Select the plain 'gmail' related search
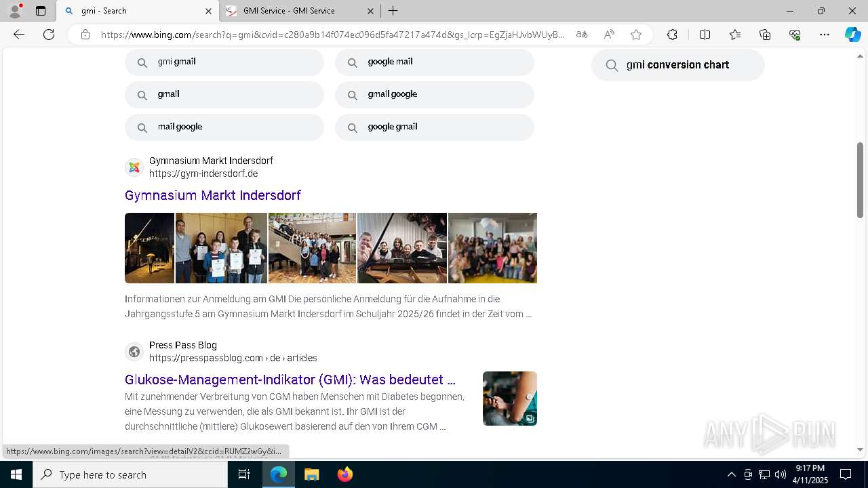The height and width of the screenshot is (488, 868). point(224,95)
